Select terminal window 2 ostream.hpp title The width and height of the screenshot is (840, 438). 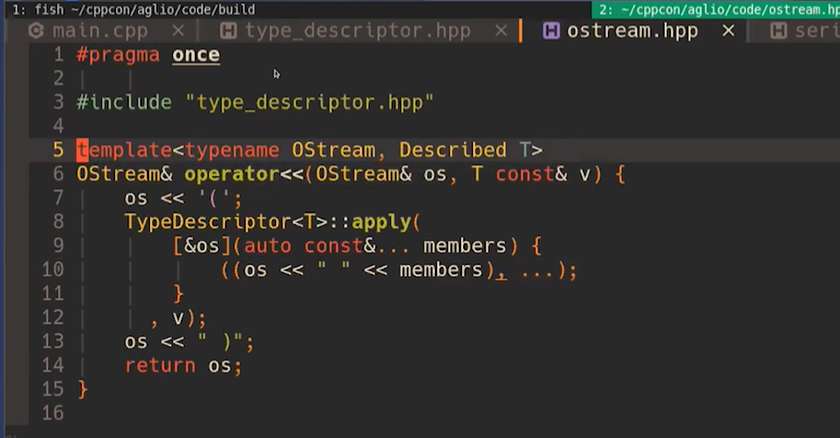[714, 8]
